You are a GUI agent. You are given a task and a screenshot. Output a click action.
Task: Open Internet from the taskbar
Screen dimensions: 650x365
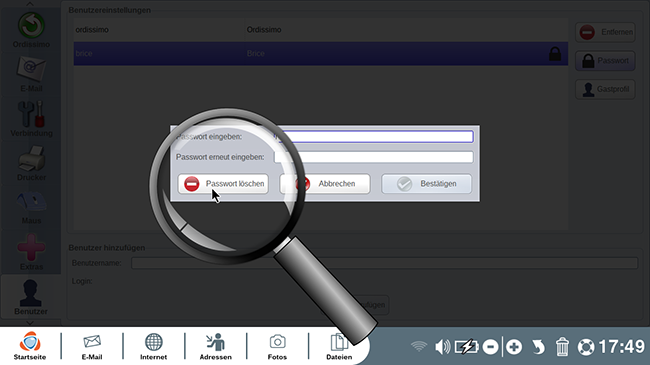153,346
